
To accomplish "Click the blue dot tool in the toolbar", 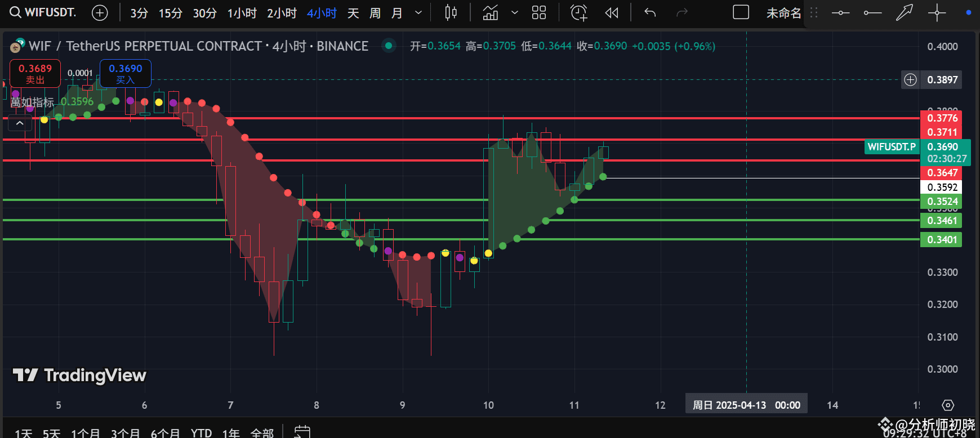I will tap(968, 12).
